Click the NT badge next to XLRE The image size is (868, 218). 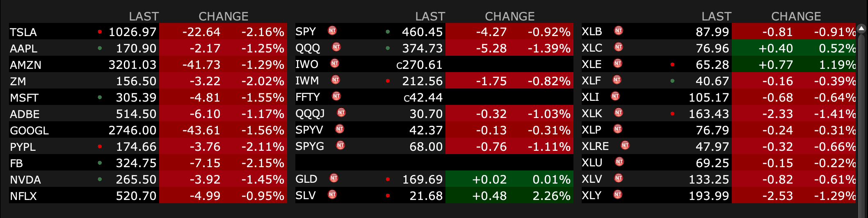pos(625,145)
